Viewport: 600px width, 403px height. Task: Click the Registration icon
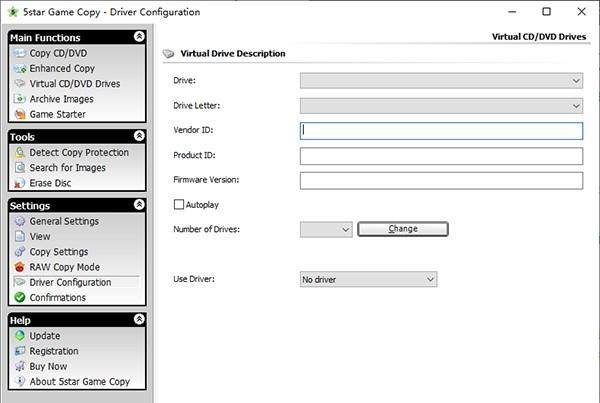20,351
